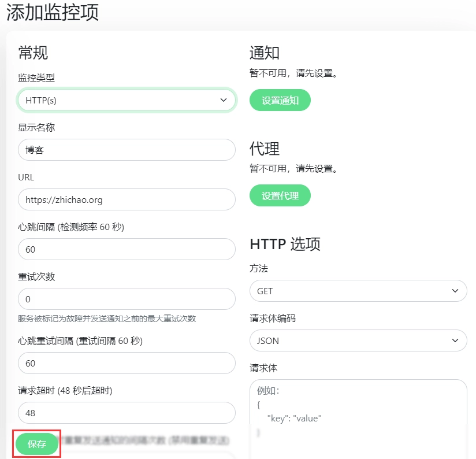This screenshot has width=476, height=459.
Task: Click the HTTP 选项 section heading
Action: pyautogui.click(x=285, y=244)
